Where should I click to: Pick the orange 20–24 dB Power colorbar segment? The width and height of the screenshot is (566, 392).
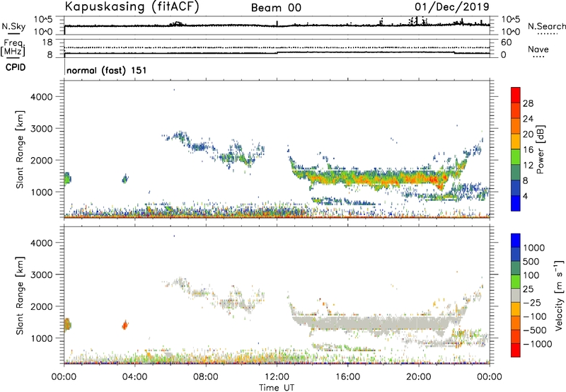pyautogui.click(x=516, y=126)
